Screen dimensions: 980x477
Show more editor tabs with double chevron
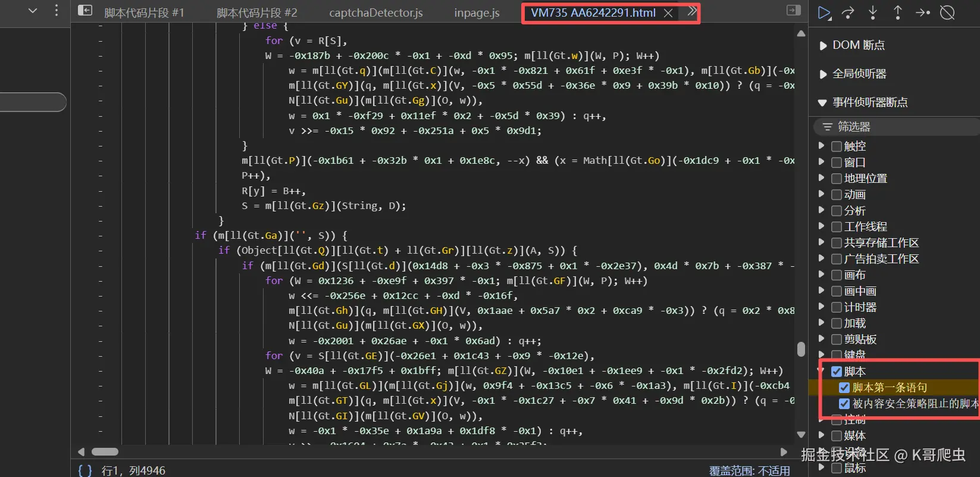tap(692, 11)
